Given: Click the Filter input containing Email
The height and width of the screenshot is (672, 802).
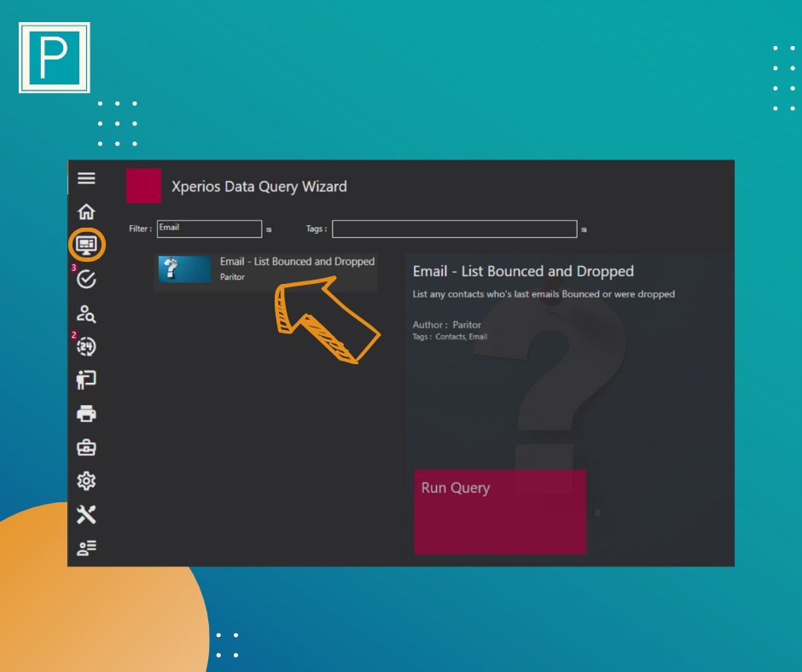Looking at the screenshot, I should (210, 229).
